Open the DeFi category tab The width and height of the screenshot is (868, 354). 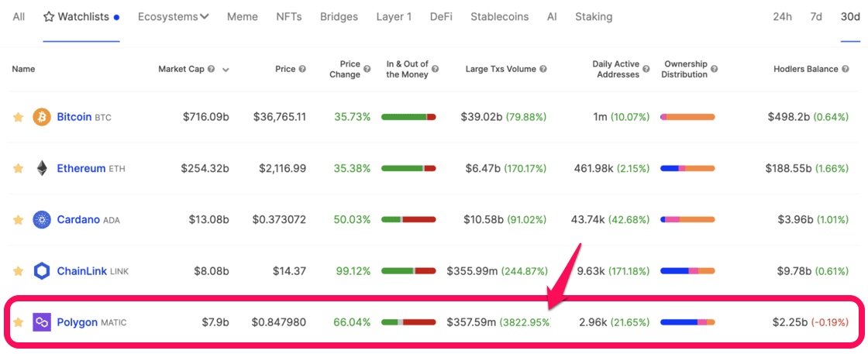click(441, 16)
